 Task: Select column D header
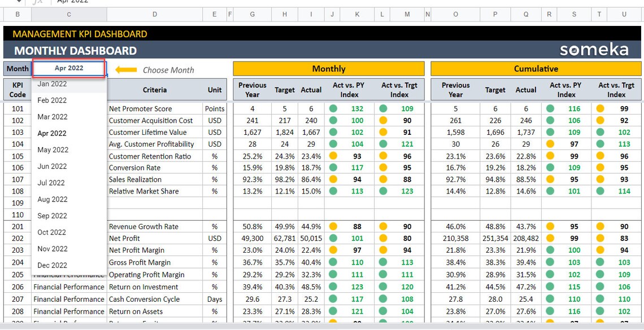tap(154, 14)
